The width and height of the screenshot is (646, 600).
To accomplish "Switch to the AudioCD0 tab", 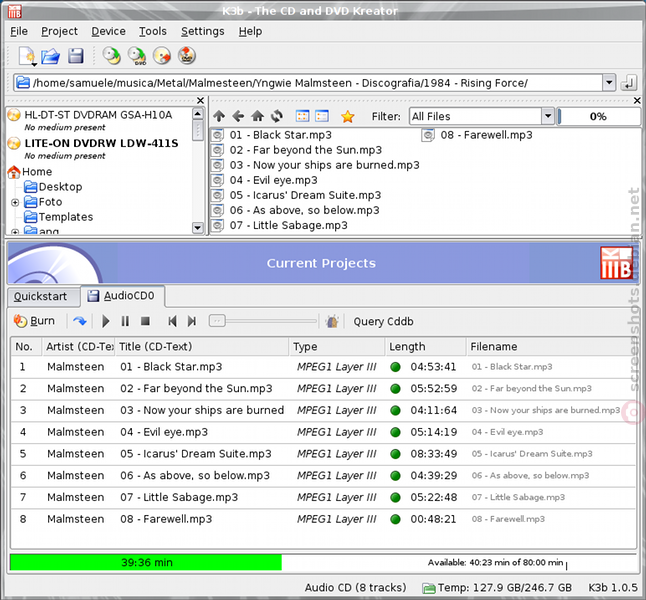I will [x=123, y=296].
